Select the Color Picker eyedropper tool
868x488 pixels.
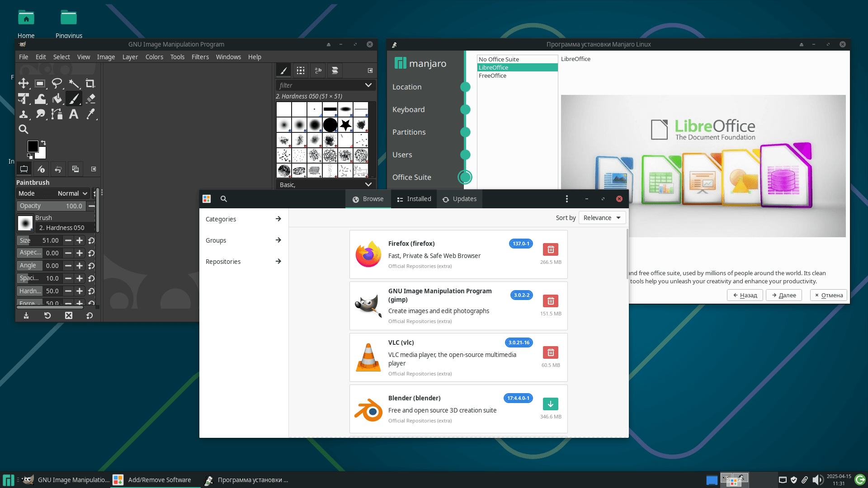coord(90,114)
